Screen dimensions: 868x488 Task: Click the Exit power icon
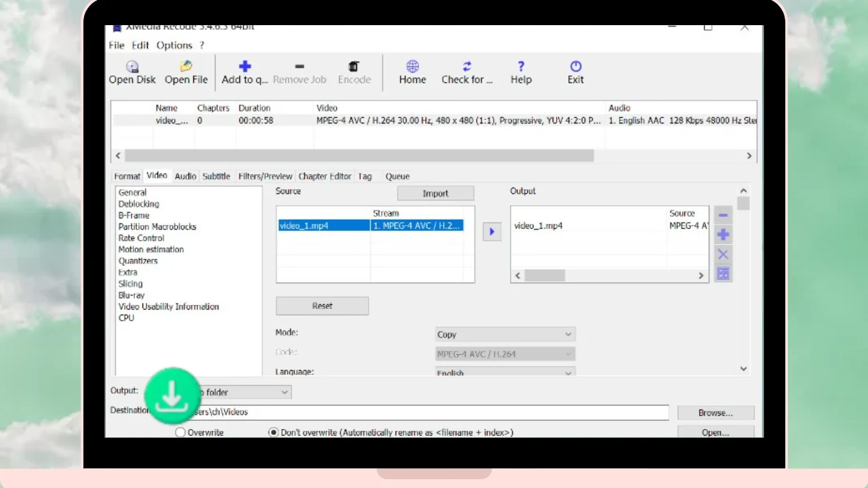pos(576,66)
